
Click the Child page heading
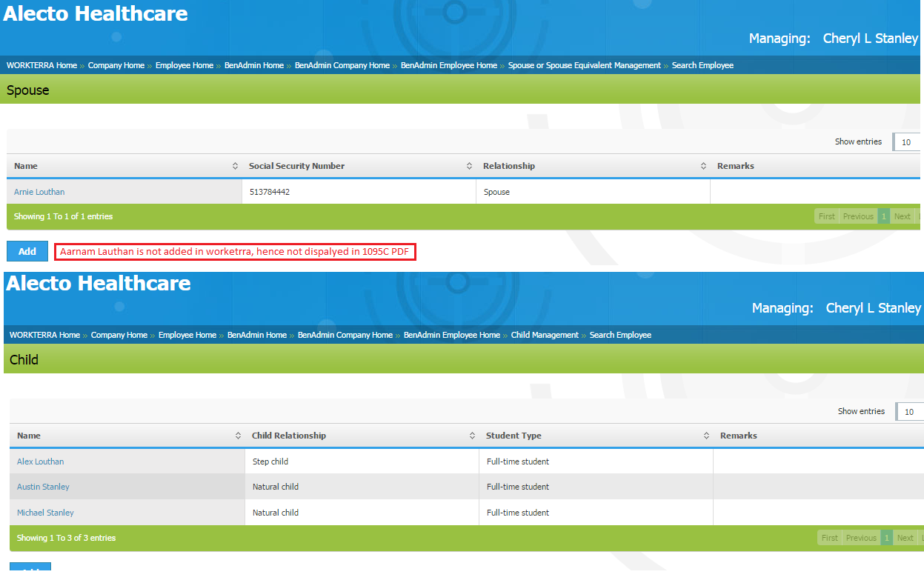tap(24, 360)
